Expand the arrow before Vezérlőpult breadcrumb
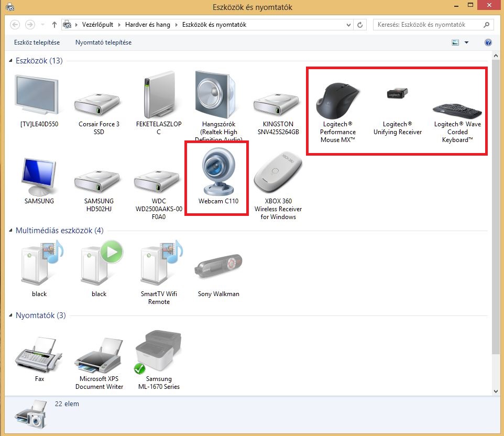This screenshot has height=436, width=504. [x=76, y=25]
